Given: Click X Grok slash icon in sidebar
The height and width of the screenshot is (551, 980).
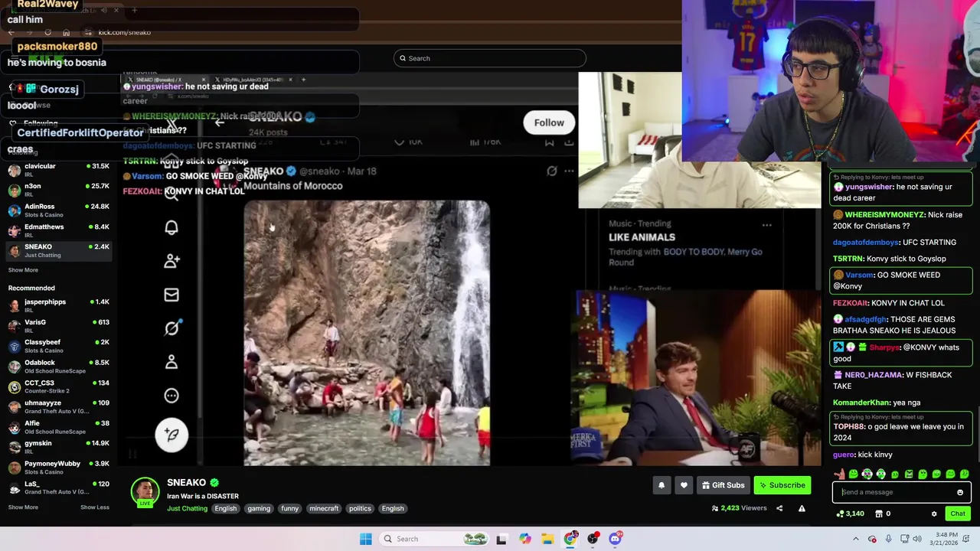Looking at the screenshot, I should point(171,328).
